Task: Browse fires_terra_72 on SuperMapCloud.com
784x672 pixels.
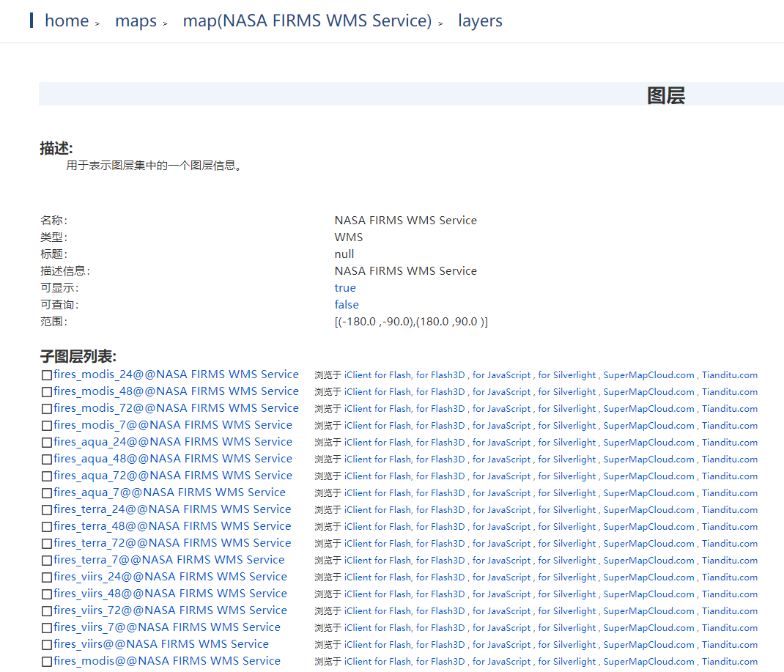Action: coord(649,544)
